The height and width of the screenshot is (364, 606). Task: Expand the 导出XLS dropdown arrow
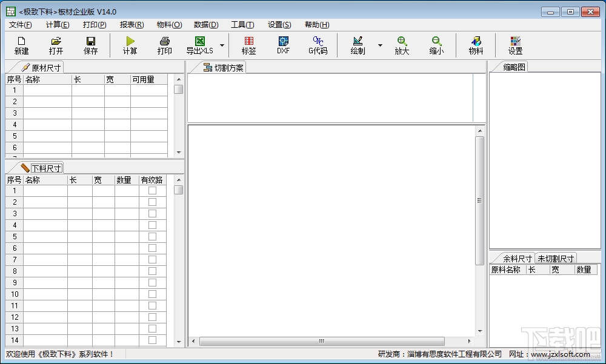222,45
